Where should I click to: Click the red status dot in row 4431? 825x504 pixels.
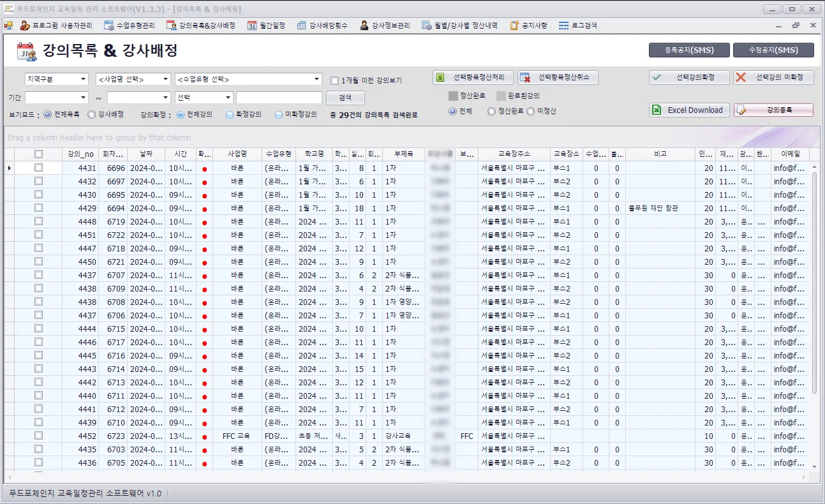(x=204, y=168)
